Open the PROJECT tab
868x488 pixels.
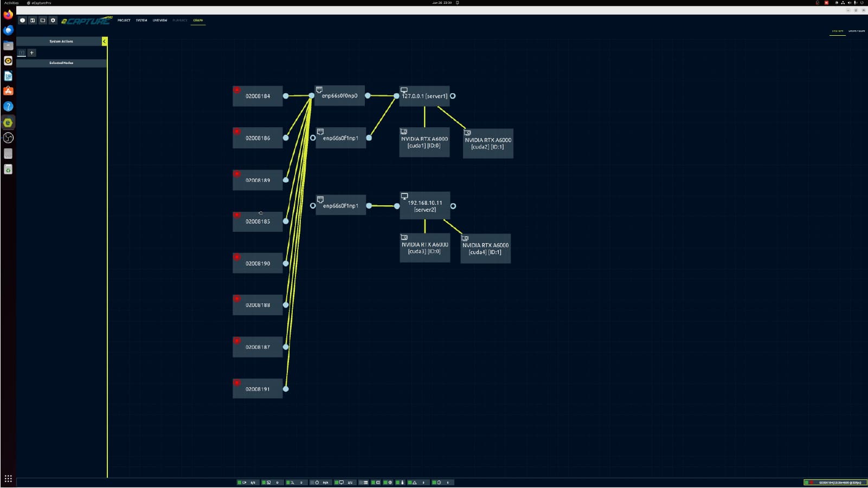point(124,21)
